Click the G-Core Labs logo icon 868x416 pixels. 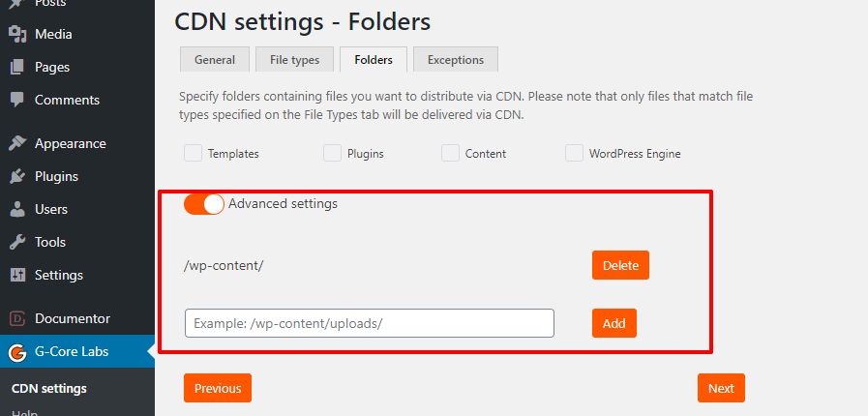pos(17,352)
